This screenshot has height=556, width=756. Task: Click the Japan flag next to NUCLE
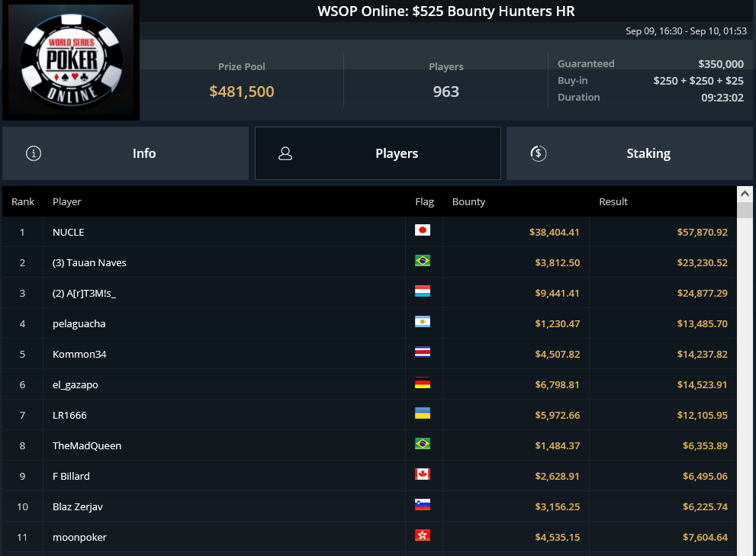(423, 230)
